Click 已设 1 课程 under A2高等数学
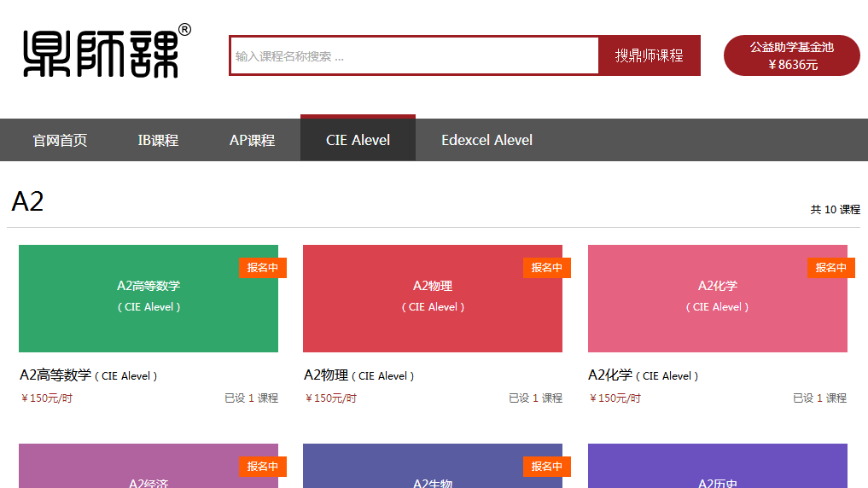 (x=251, y=398)
